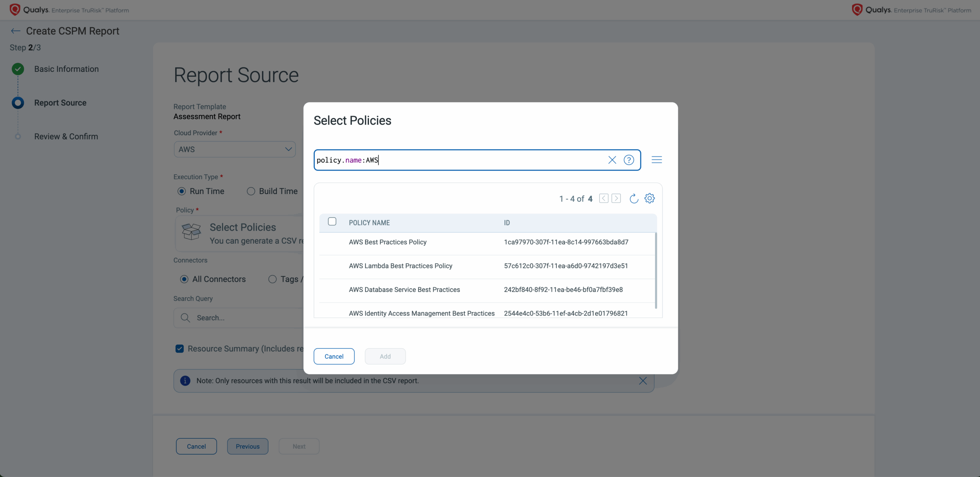This screenshot has width=980, height=477.
Task: Toggle the select-all policies checkbox
Action: (332, 221)
